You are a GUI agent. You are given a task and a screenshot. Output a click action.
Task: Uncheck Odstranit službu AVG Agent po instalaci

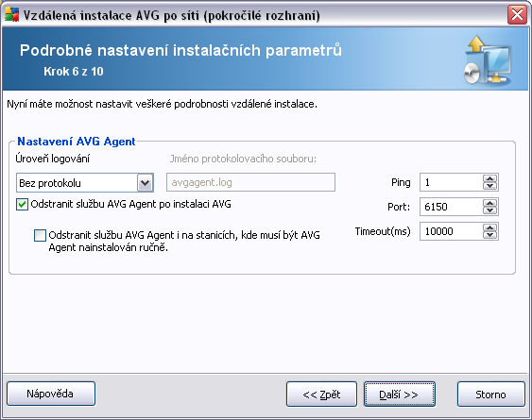click(x=22, y=205)
